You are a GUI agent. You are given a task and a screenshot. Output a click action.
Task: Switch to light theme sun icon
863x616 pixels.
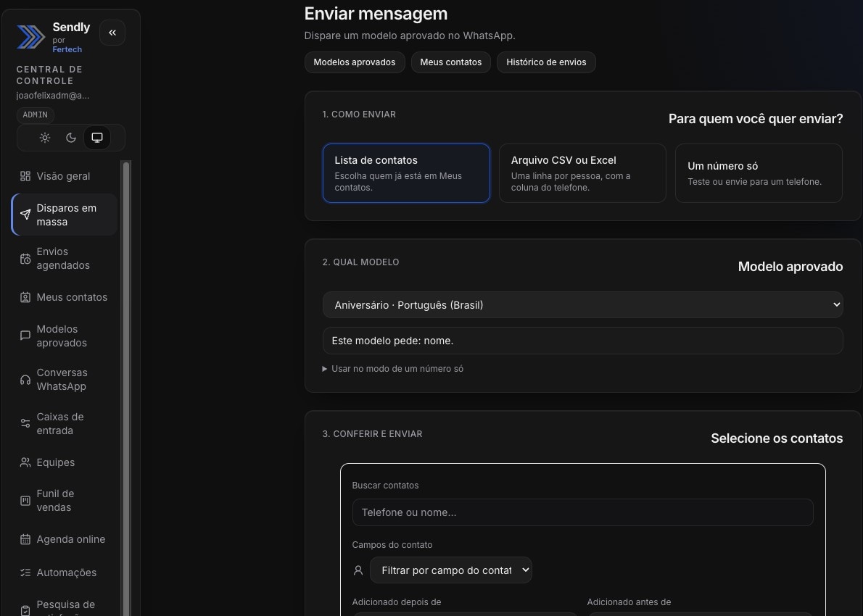[x=45, y=138]
